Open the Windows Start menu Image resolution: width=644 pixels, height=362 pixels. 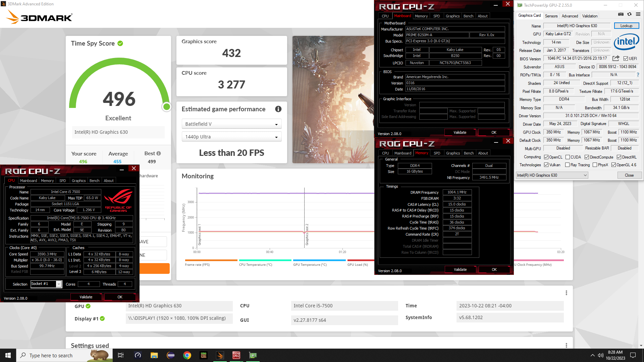pyautogui.click(x=8, y=355)
